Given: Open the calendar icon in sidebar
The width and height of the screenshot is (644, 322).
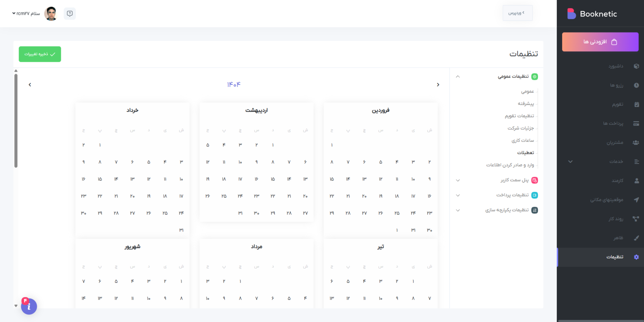Looking at the screenshot, I should [636, 104].
